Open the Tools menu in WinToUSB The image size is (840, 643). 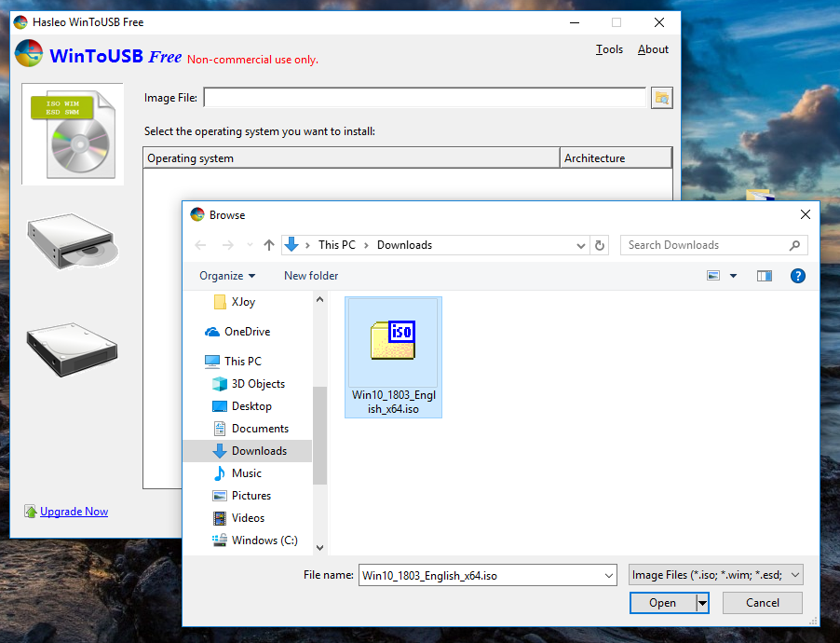point(609,49)
